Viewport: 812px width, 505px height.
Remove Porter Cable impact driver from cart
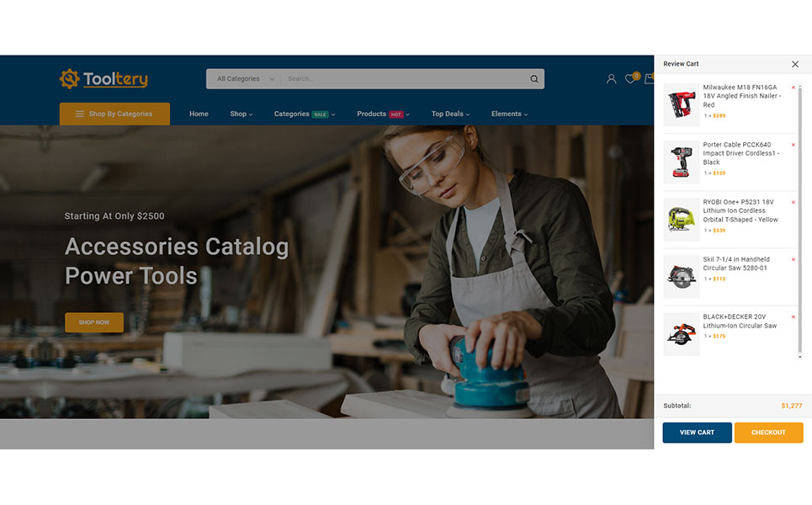tap(793, 145)
